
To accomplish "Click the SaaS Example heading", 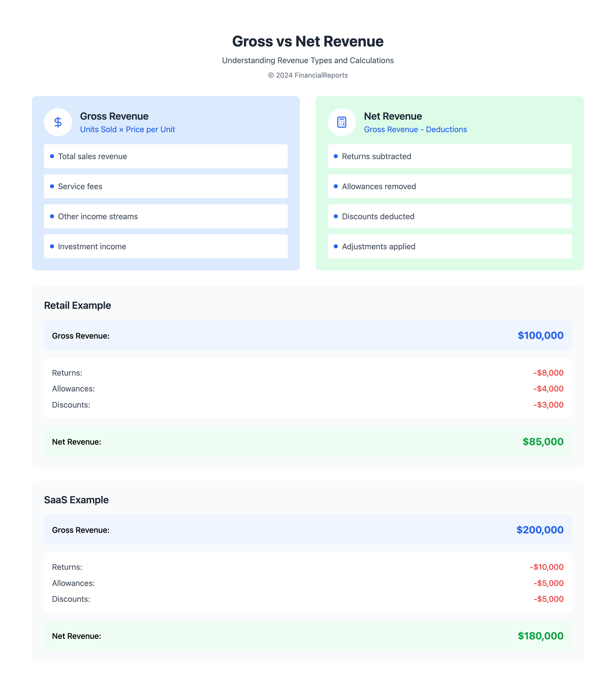I will click(x=76, y=500).
